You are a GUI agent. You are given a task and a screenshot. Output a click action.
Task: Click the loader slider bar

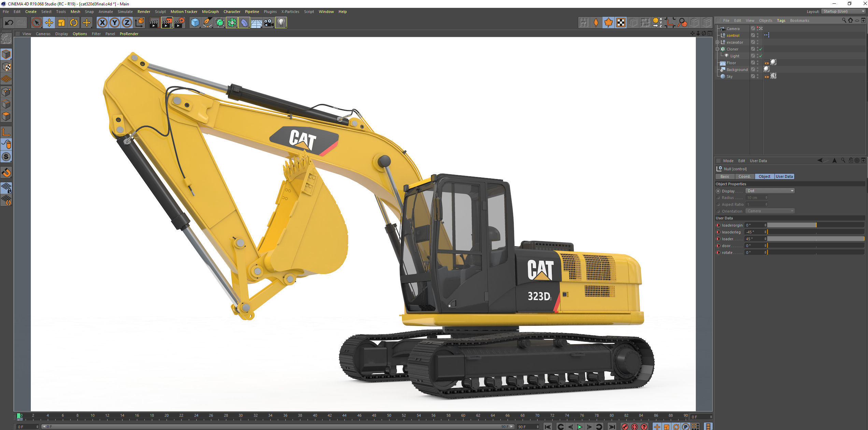[x=816, y=239]
